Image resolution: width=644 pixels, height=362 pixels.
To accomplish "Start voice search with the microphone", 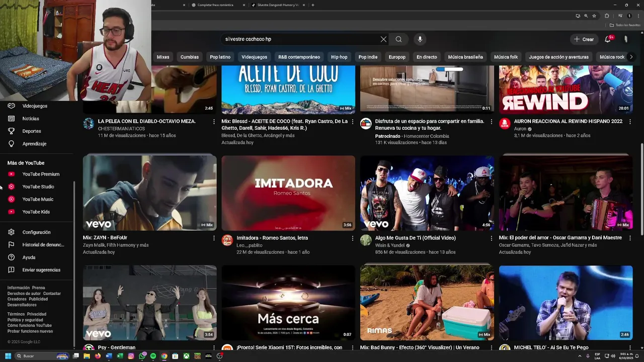I will click(420, 39).
